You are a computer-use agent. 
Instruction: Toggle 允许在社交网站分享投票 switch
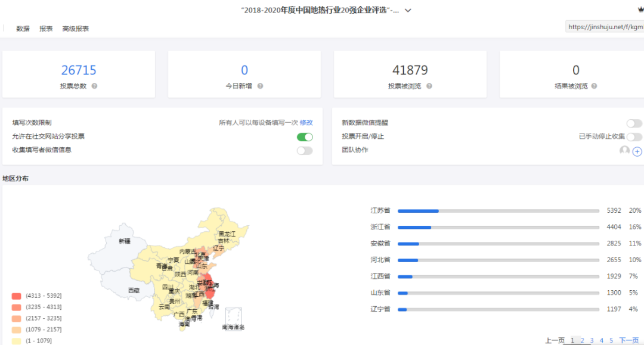[304, 136]
